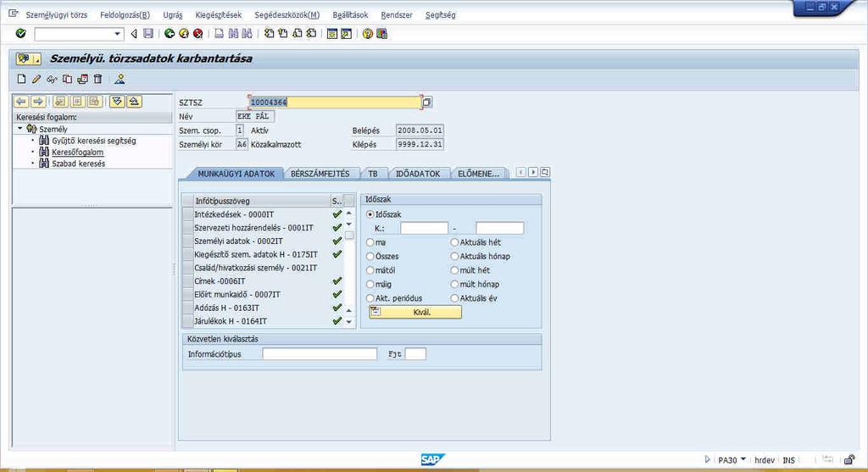Viewport: 868px width, 472px height.
Task: Switch to the TB tab
Action: [373, 173]
